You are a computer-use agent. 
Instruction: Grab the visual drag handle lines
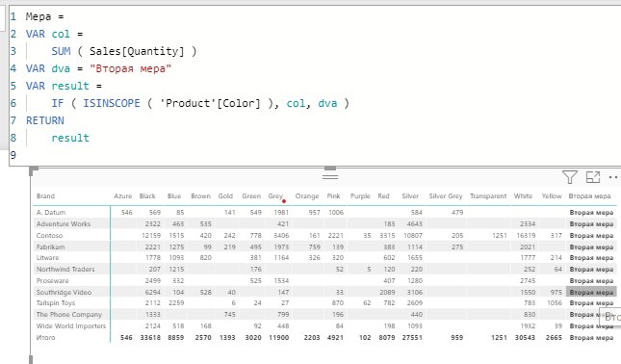click(x=330, y=176)
